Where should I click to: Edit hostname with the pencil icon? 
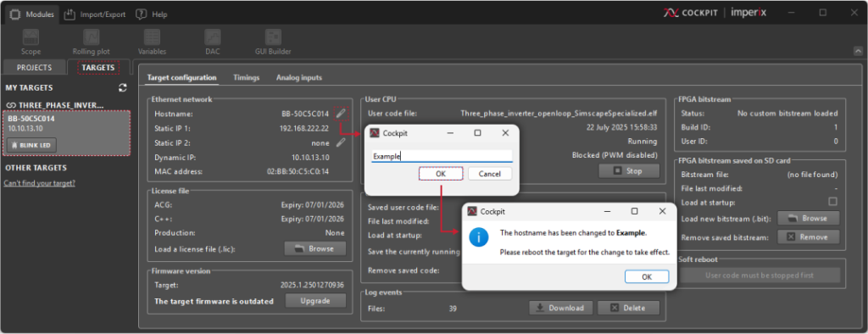click(342, 114)
